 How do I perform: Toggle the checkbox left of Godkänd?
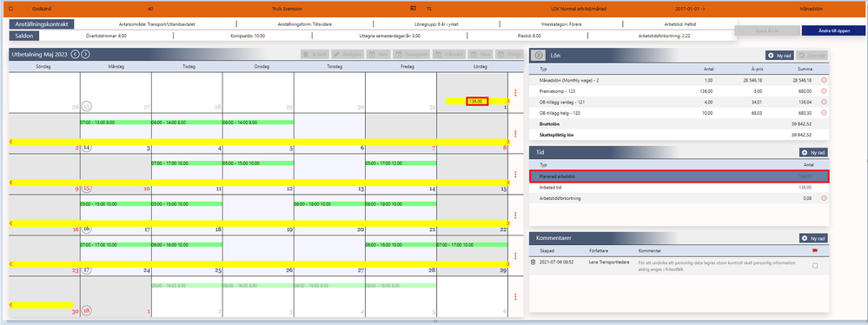10,9
